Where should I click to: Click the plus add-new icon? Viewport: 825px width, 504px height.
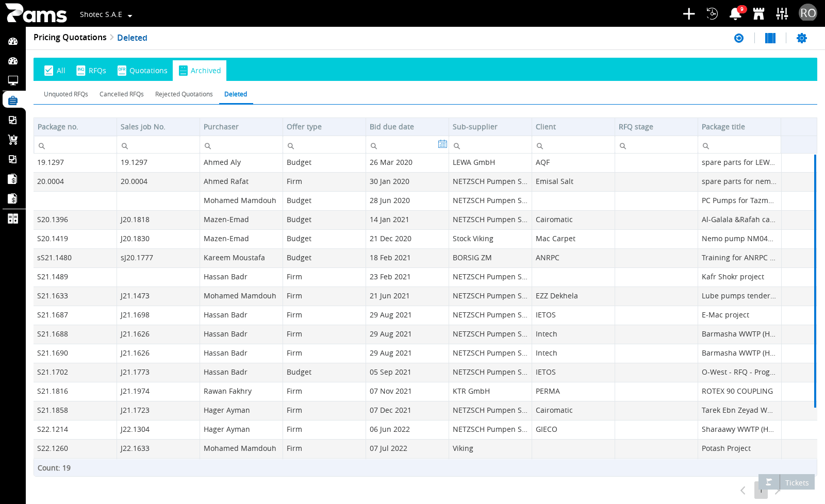point(689,14)
